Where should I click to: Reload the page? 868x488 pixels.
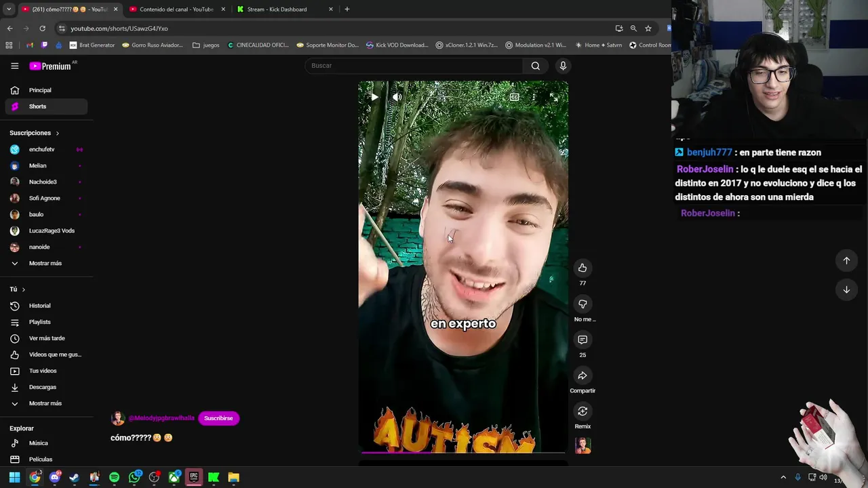[42, 28]
